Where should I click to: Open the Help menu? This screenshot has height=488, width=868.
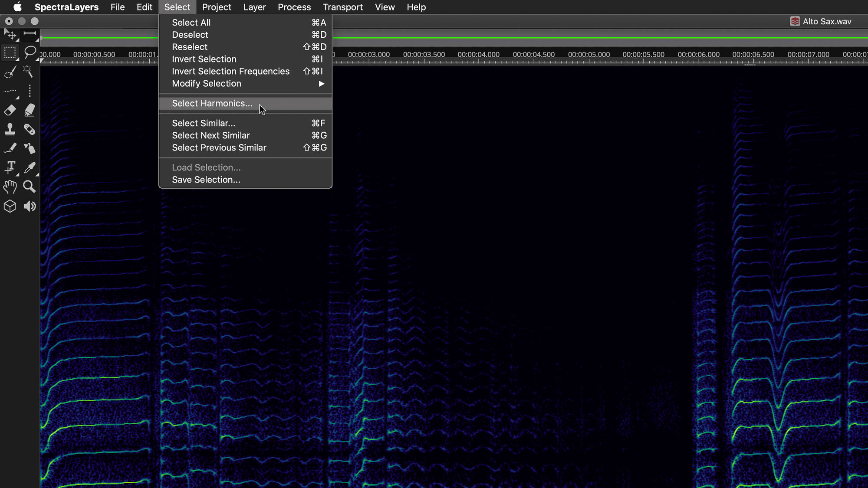click(x=416, y=7)
